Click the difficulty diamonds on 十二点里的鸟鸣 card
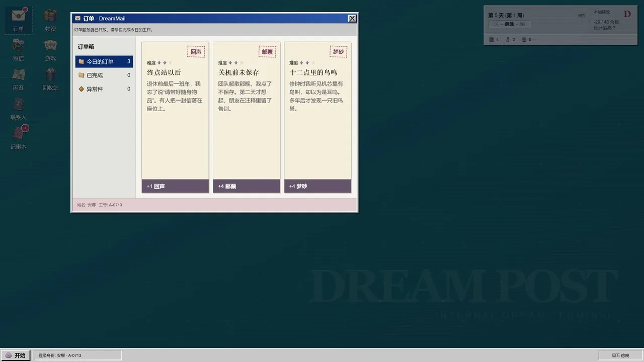This screenshot has height=362, width=644. coord(307,63)
